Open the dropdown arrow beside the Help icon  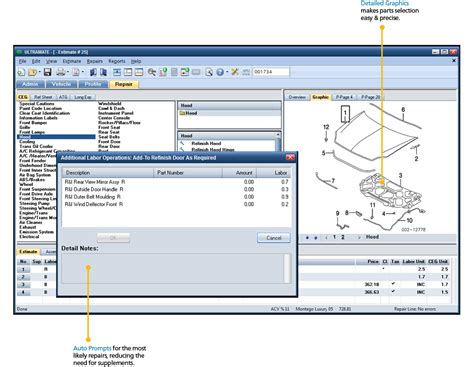(x=227, y=72)
